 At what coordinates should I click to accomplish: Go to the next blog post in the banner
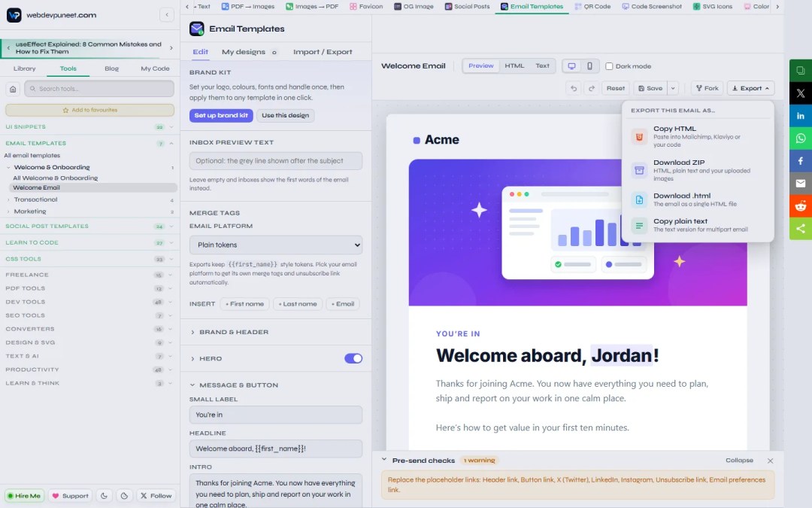[171, 47]
